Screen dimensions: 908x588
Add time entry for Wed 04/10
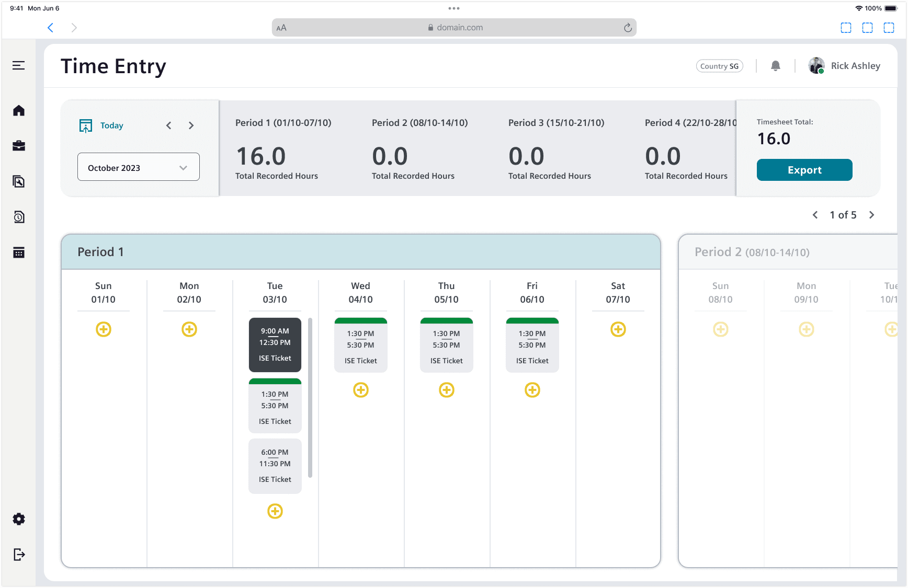[x=361, y=390]
